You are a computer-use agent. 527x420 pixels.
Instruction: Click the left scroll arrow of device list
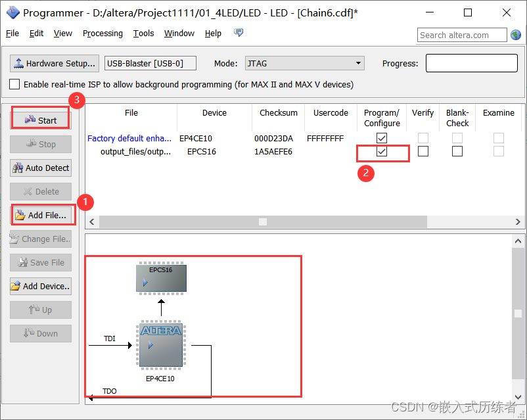click(92, 222)
